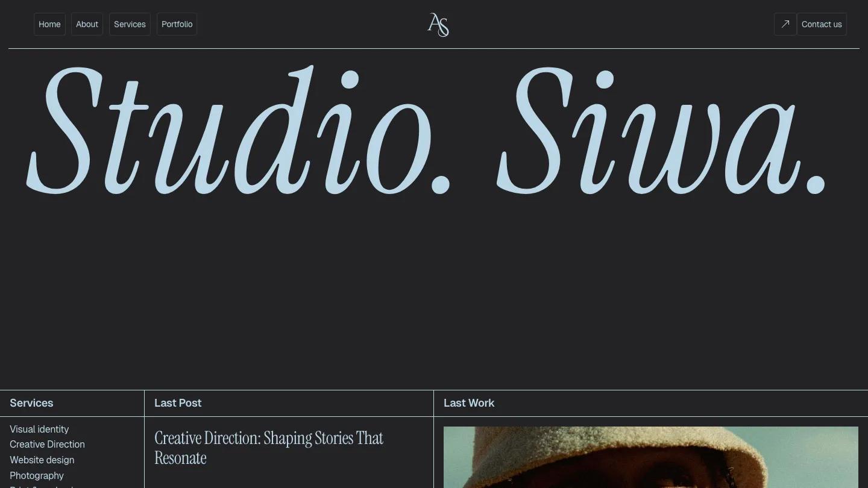This screenshot has height=488, width=868.
Task: Open the Website design service link
Action: click(x=42, y=460)
